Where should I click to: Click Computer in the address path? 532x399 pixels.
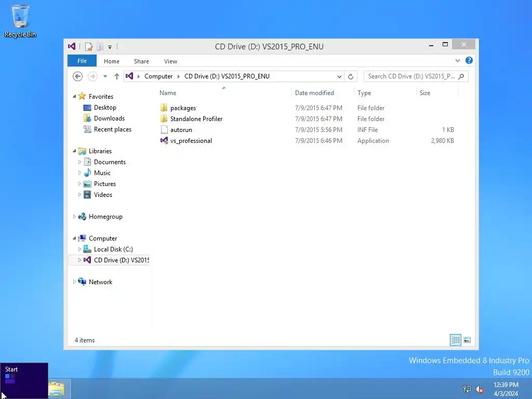pyautogui.click(x=158, y=76)
